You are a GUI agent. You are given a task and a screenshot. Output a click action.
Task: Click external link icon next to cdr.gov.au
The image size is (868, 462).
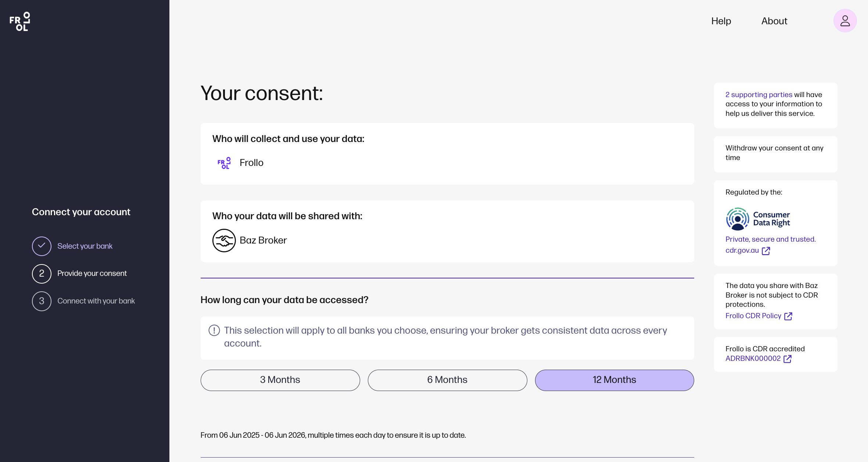tap(766, 251)
